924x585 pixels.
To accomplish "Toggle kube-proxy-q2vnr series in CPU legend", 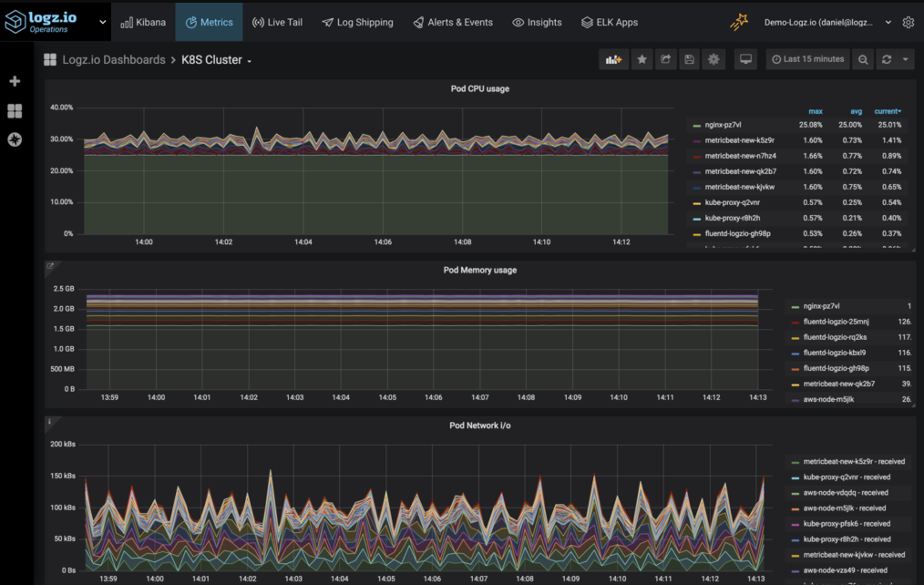I will [x=732, y=202].
